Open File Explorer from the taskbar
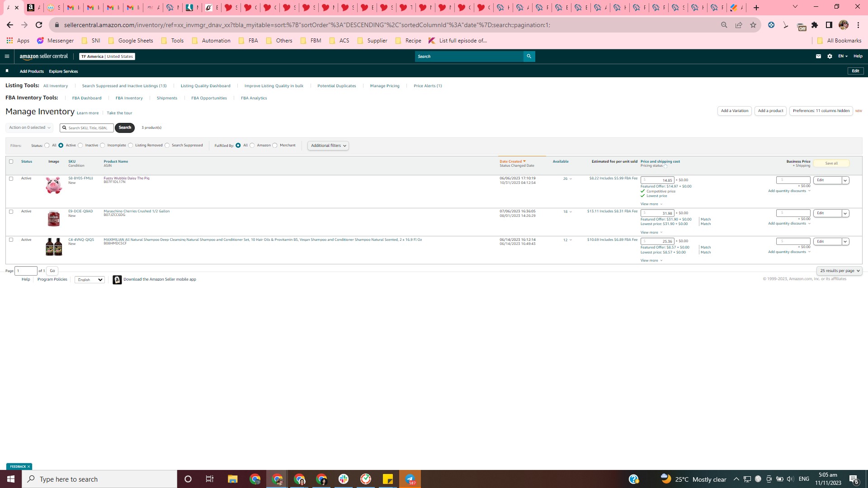 [x=232, y=479]
